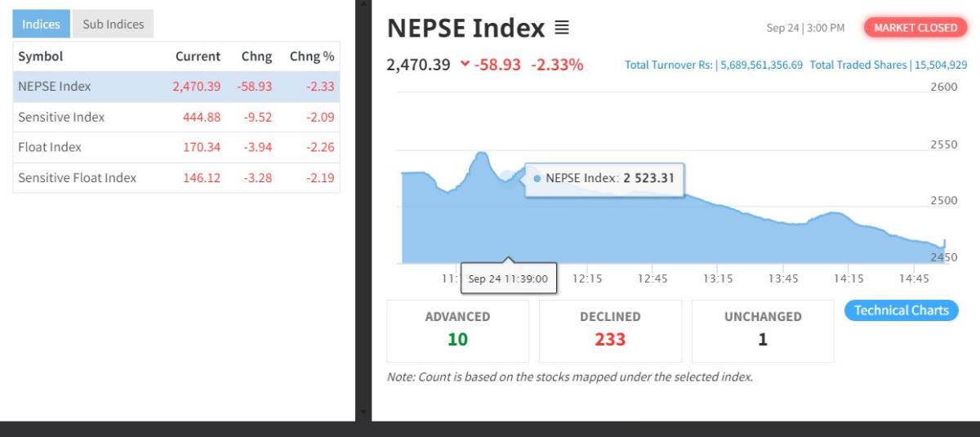
Task: Select the Sensitive Float Index row
Action: point(176,178)
